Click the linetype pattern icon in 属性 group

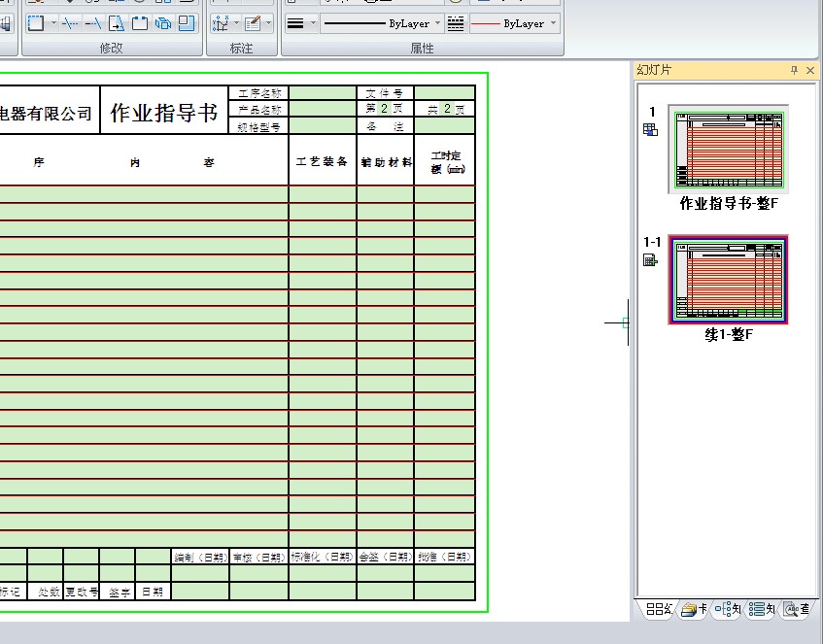[x=455, y=23]
